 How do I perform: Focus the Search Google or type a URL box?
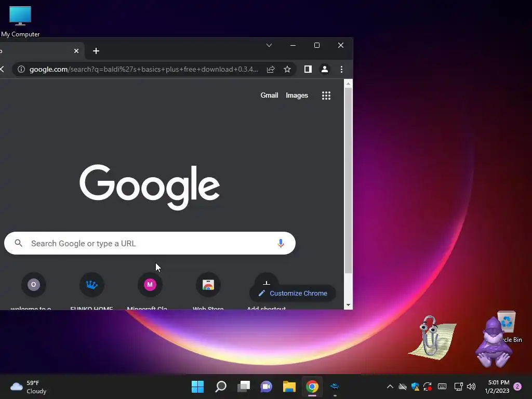tap(150, 243)
